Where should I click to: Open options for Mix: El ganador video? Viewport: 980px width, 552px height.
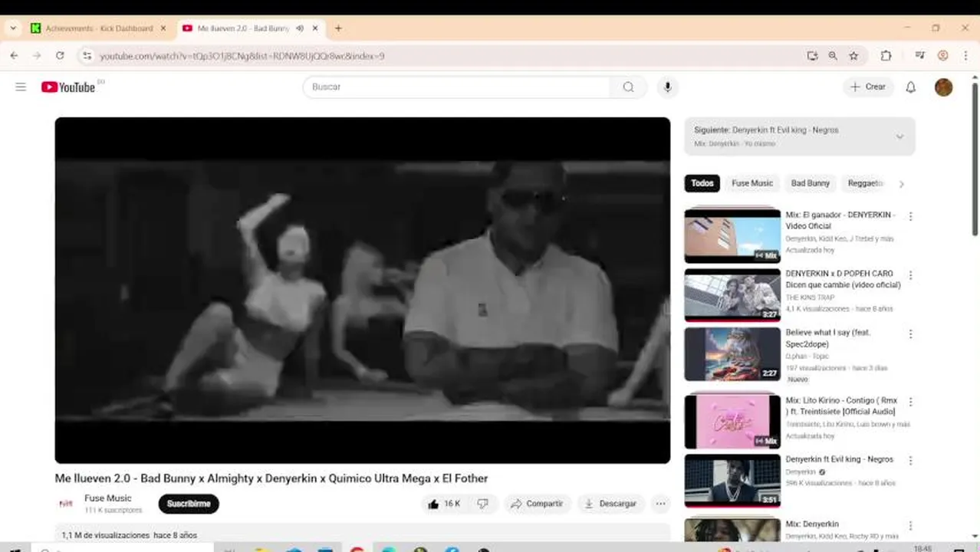(x=910, y=216)
